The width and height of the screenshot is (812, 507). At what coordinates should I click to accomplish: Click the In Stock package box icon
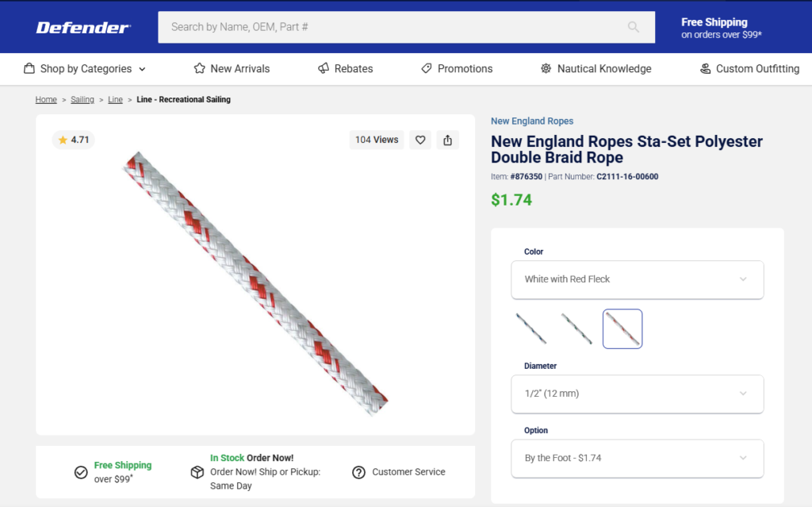pyautogui.click(x=197, y=472)
